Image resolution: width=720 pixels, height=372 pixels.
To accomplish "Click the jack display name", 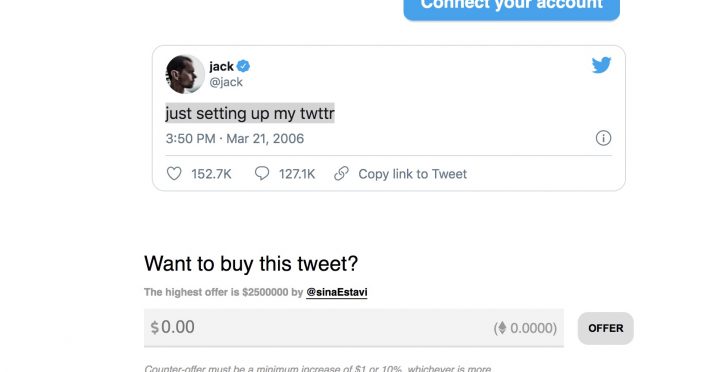I will click(222, 67).
